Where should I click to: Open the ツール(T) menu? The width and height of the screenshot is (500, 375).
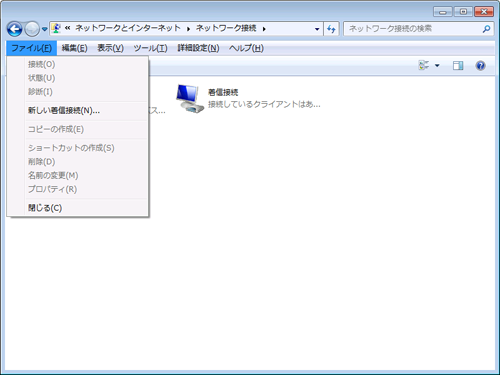click(150, 48)
